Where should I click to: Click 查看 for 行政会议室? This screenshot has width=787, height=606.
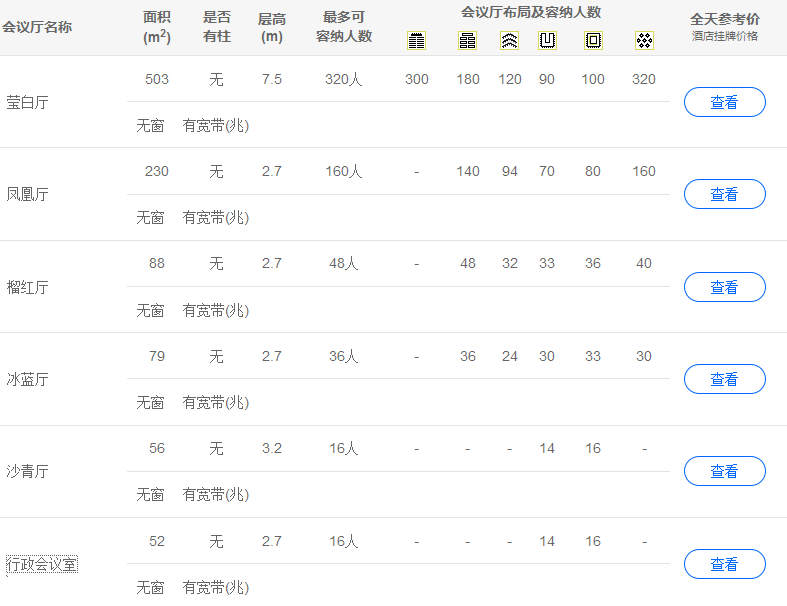[724, 564]
